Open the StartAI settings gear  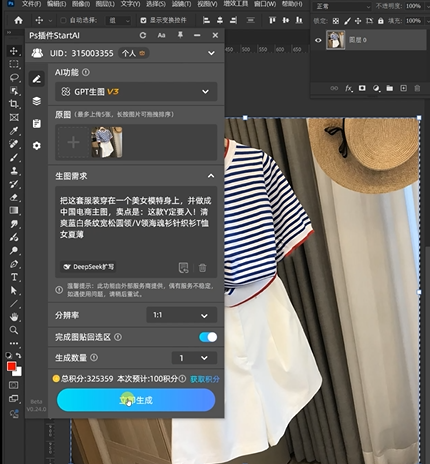point(37,146)
